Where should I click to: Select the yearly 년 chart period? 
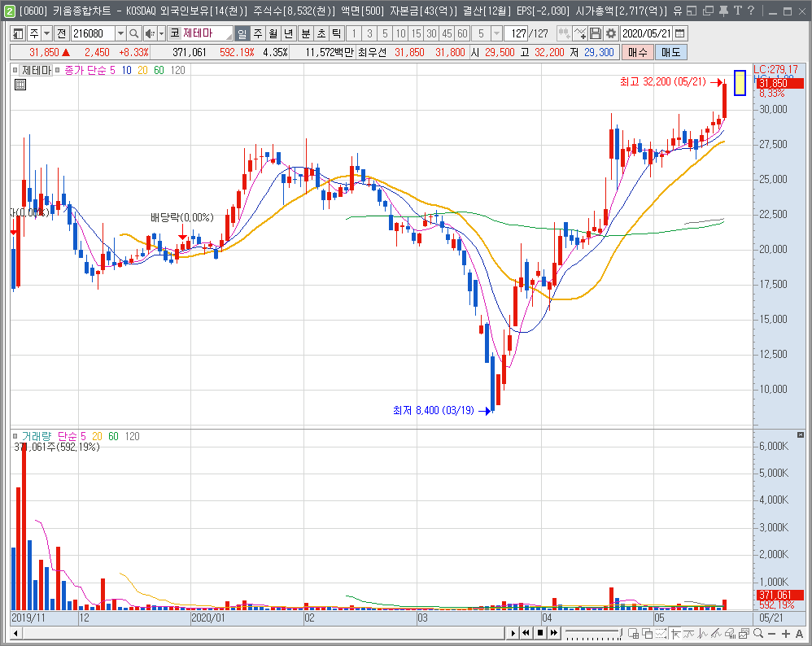click(289, 33)
